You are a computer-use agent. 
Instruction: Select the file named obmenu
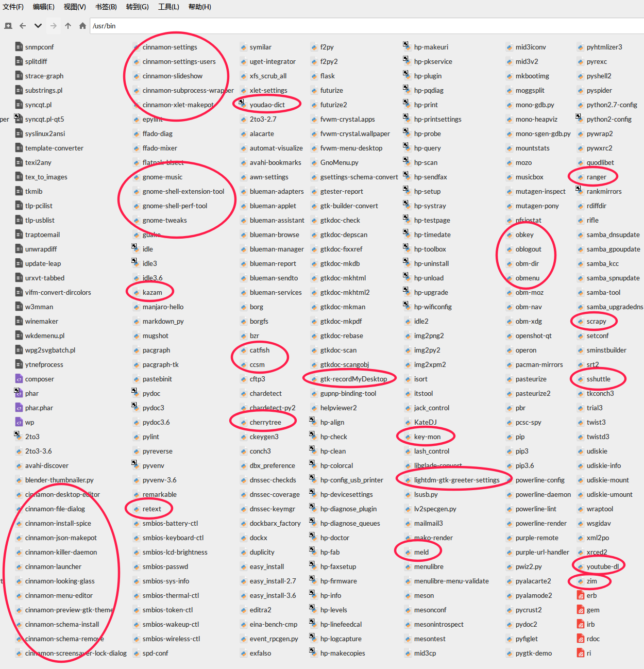click(x=527, y=278)
